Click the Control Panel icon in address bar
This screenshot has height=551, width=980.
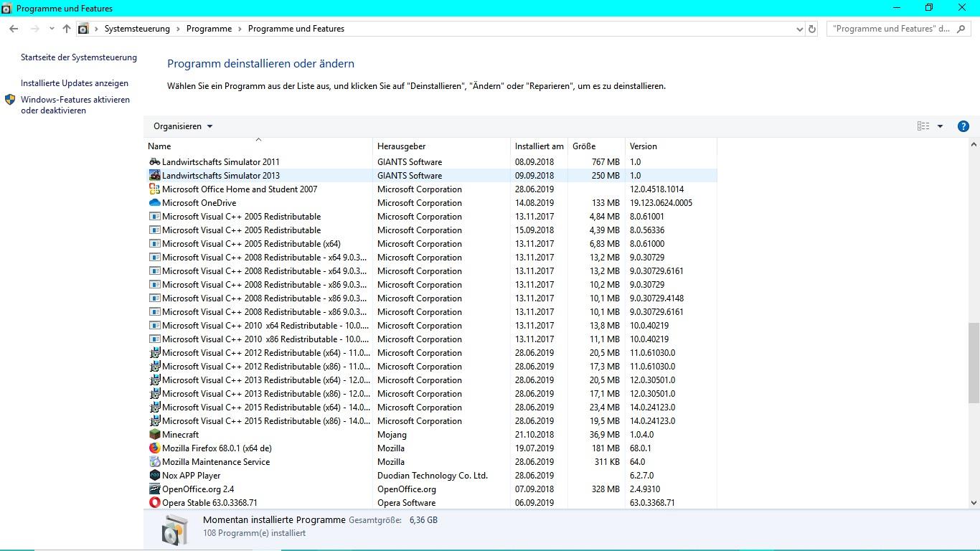83,29
